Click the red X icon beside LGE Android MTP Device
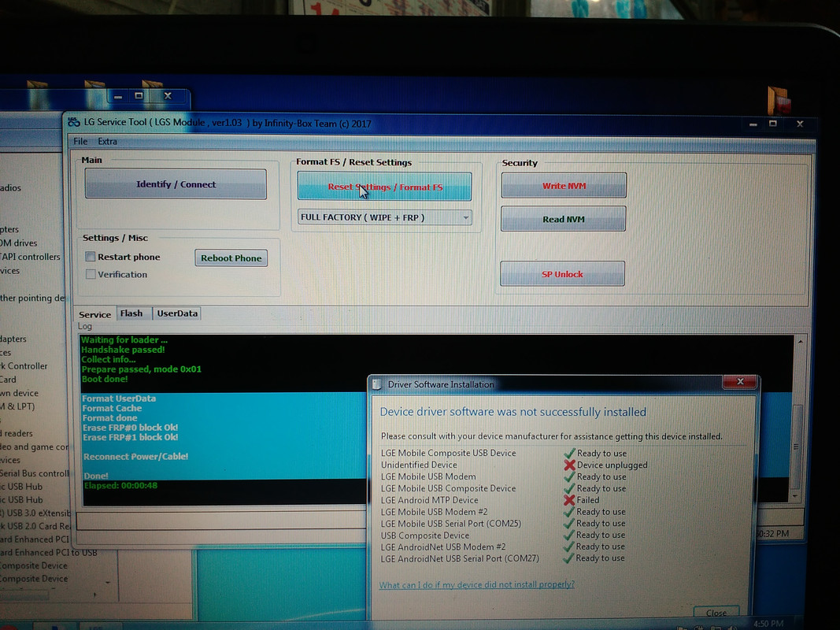The width and height of the screenshot is (840, 630). point(569,500)
